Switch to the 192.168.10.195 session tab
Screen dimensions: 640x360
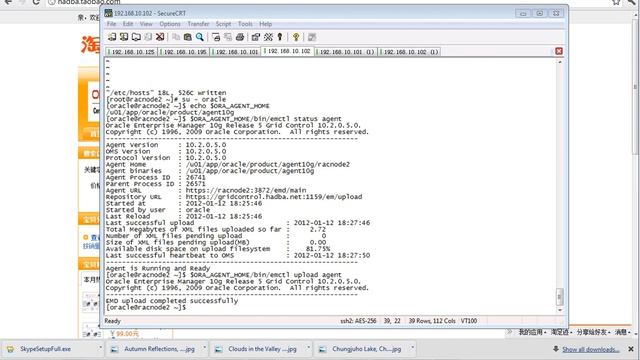(184, 52)
